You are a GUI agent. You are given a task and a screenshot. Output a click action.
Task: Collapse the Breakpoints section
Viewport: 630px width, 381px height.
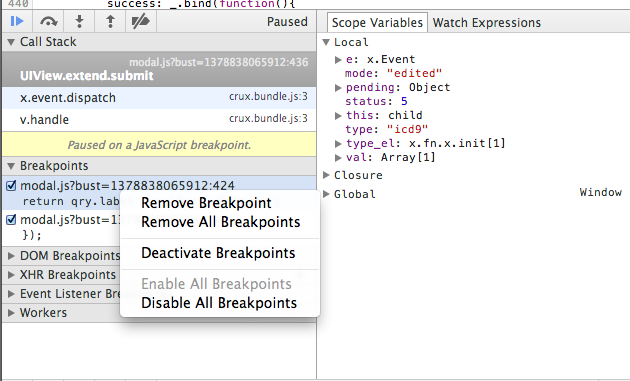[x=11, y=166]
